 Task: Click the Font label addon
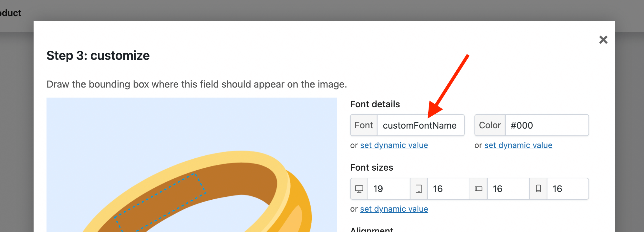(364, 125)
